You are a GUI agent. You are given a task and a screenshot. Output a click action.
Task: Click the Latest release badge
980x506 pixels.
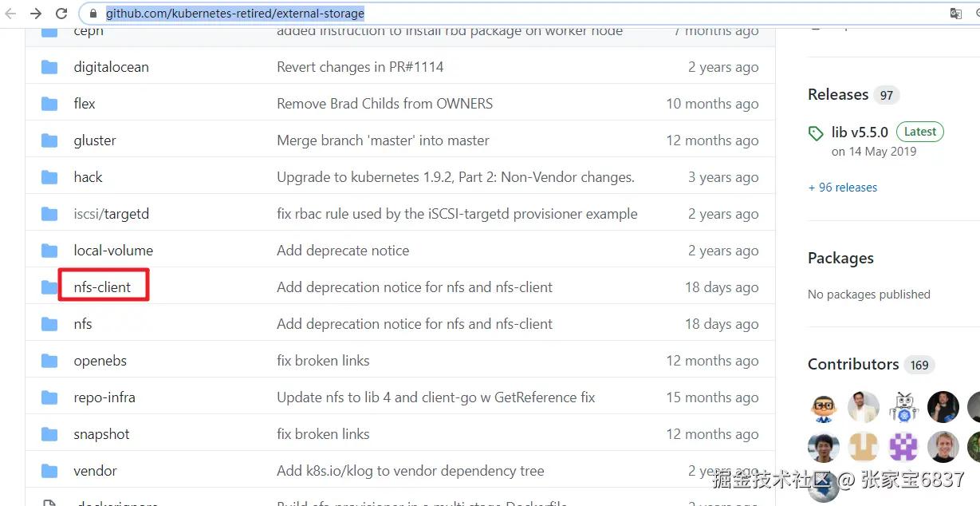point(920,132)
